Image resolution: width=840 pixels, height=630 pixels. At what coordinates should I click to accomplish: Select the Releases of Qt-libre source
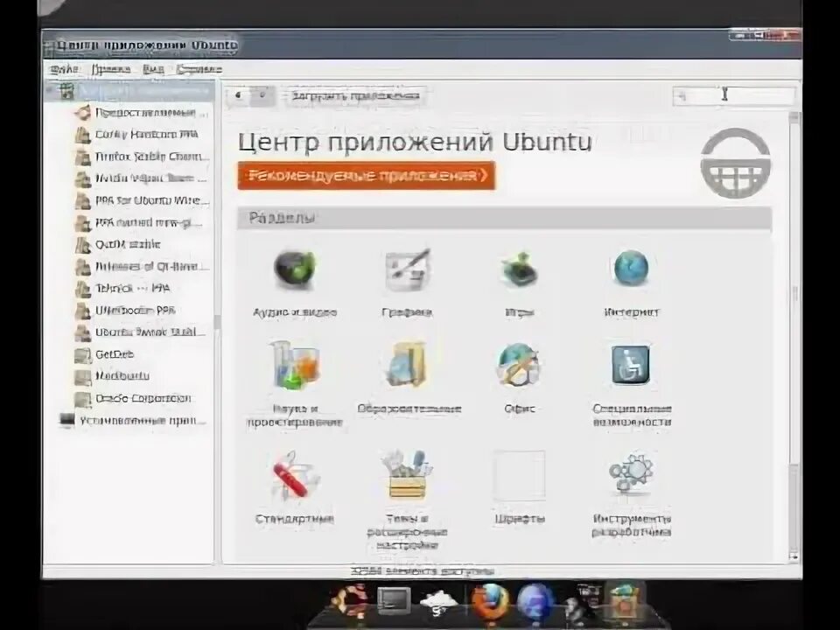tap(140, 267)
